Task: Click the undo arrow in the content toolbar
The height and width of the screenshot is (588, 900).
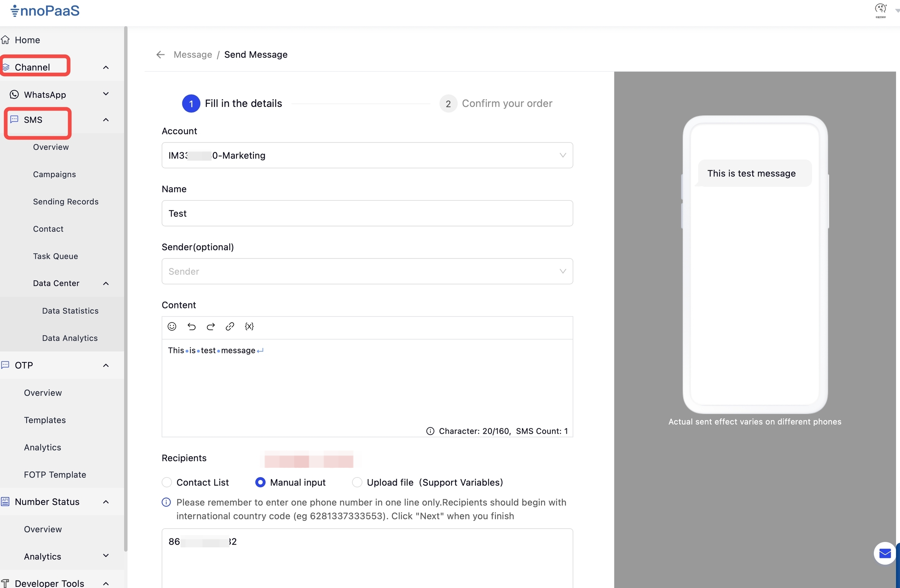Action: [x=191, y=326]
